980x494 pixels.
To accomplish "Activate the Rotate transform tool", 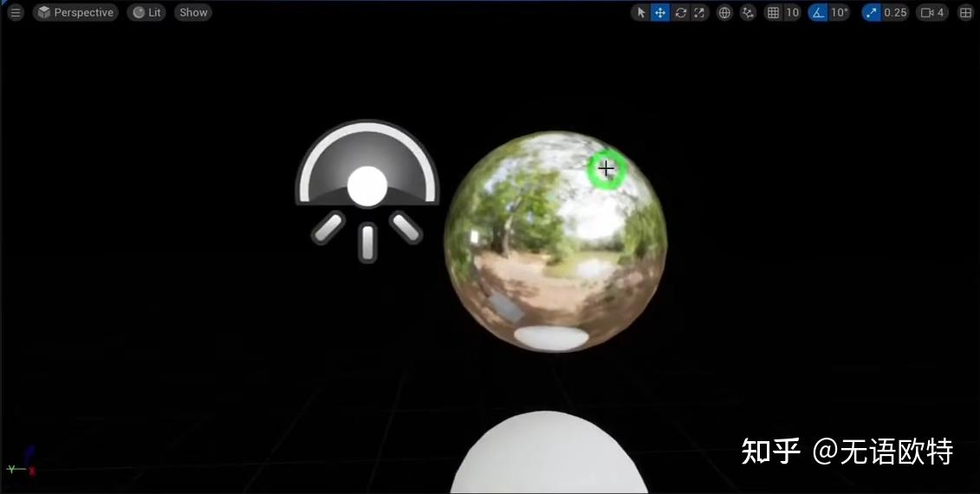I will pos(680,12).
